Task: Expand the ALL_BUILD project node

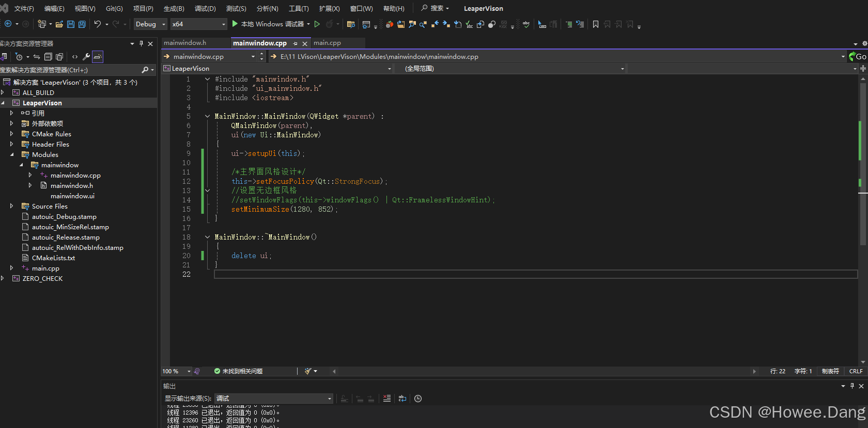Action: click(x=3, y=92)
